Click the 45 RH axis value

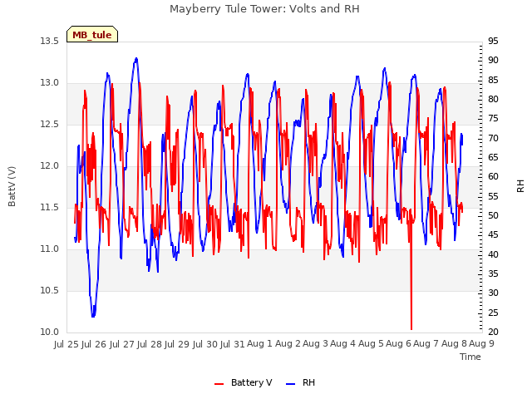pyautogui.click(x=493, y=235)
